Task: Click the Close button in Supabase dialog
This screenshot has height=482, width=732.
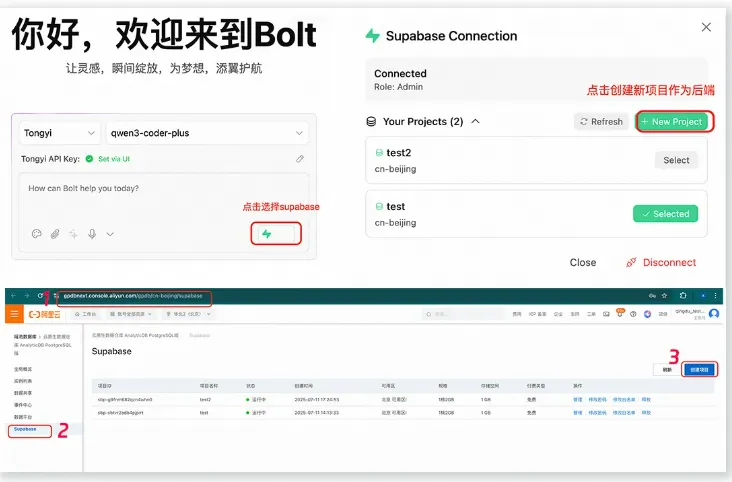Action: point(583,262)
